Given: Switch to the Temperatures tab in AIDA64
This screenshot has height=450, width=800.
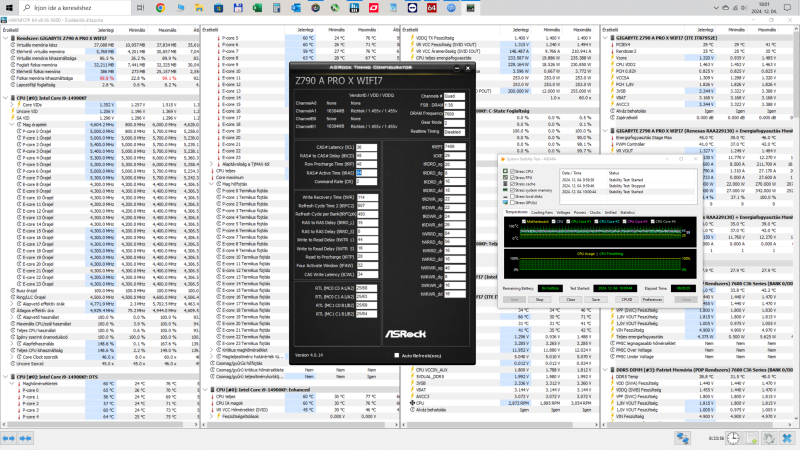Looking at the screenshot, I should (x=516, y=212).
